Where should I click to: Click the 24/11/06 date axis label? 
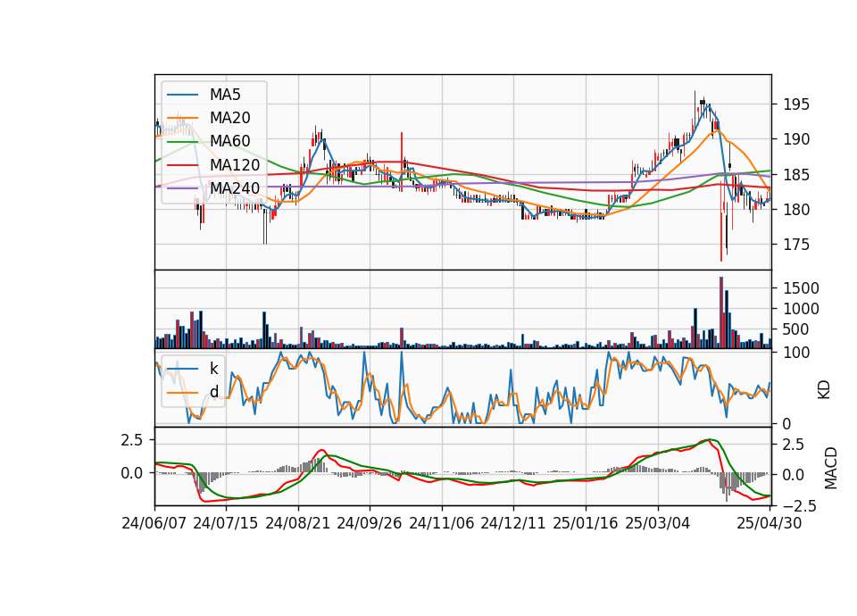point(442,523)
